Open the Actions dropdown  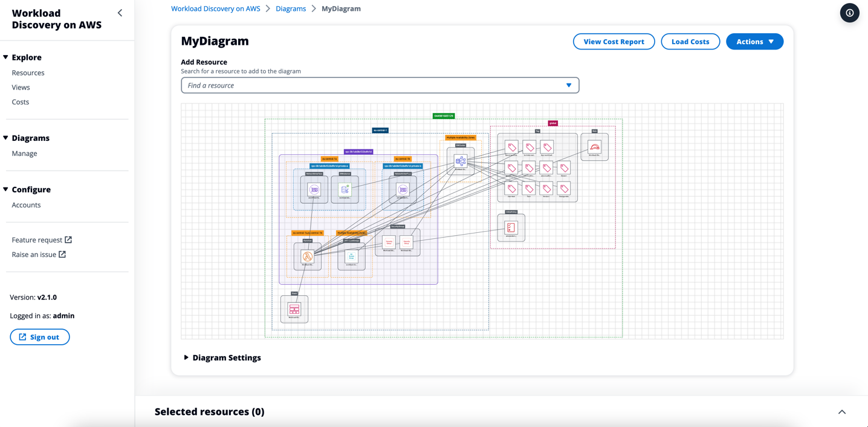754,41
